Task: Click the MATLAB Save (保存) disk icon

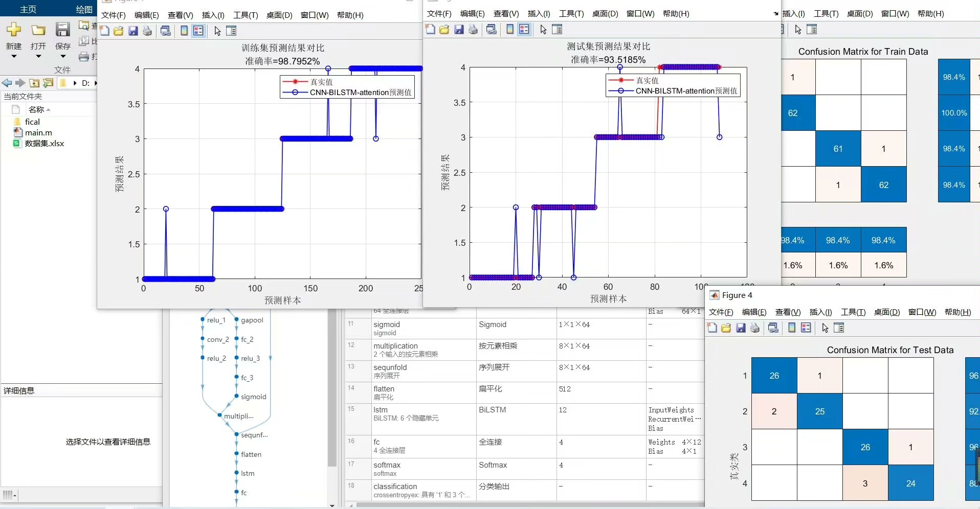Action: pyautogui.click(x=62, y=30)
